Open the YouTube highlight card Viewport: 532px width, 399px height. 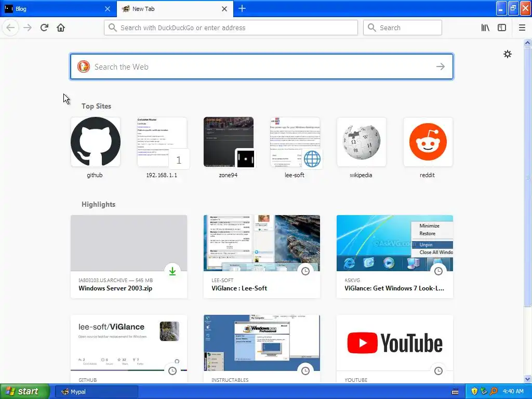(x=395, y=349)
